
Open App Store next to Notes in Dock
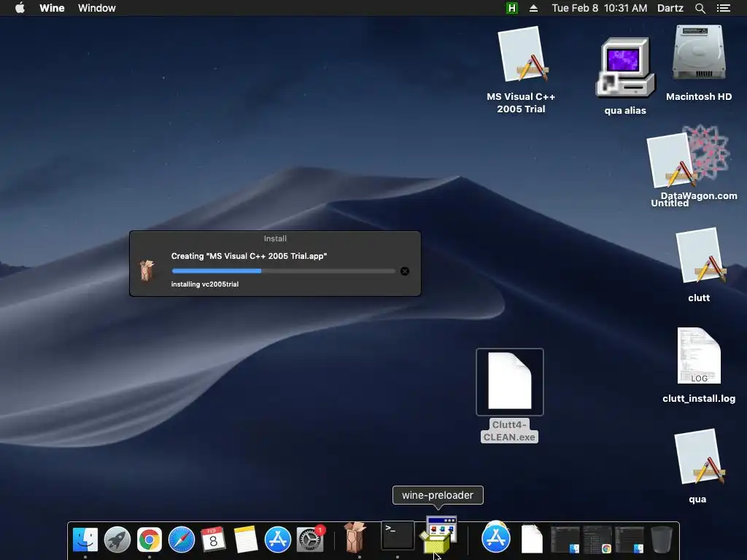coord(278,540)
